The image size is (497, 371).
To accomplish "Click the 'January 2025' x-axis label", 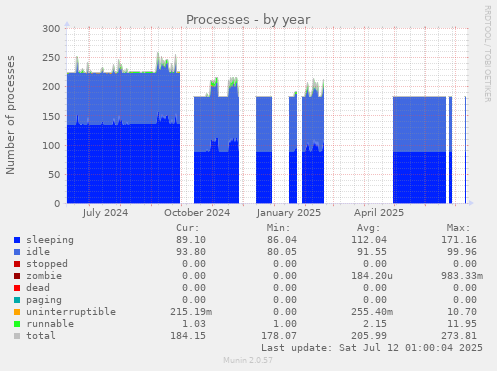I will pyautogui.click(x=289, y=213).
